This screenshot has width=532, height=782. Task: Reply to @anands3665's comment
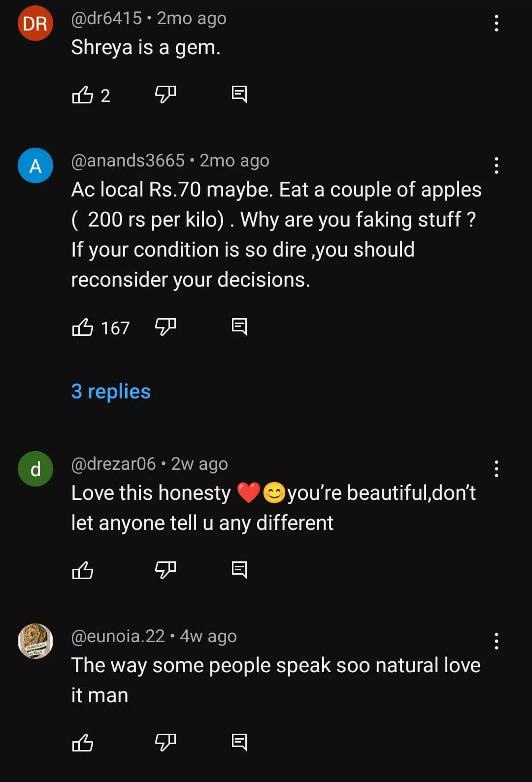coord(239,326)
